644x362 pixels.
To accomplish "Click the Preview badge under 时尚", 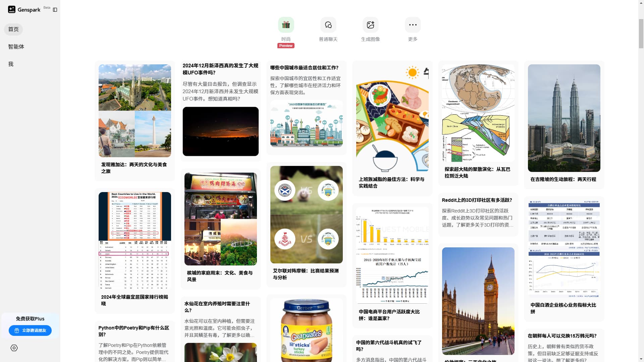I will (x=285, y=46).
